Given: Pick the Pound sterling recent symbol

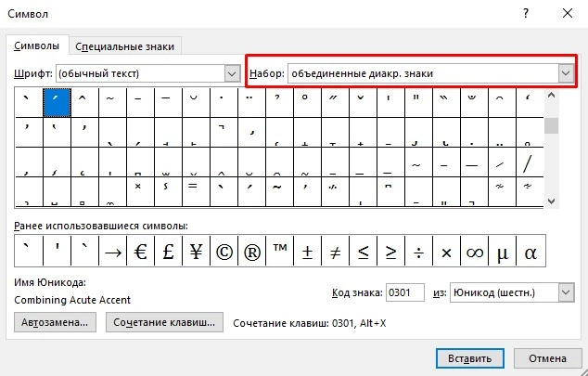Looking at the screenshot, I should [168, 252].
